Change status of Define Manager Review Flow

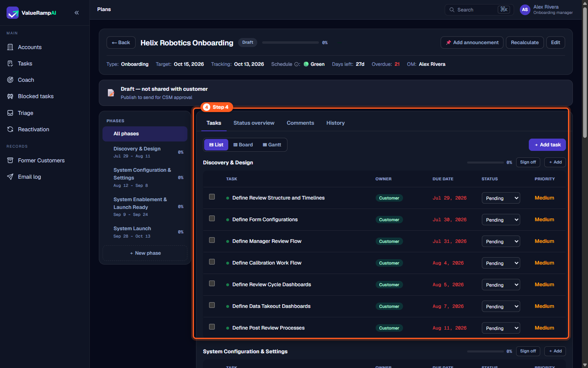click(x=501, y=241)
